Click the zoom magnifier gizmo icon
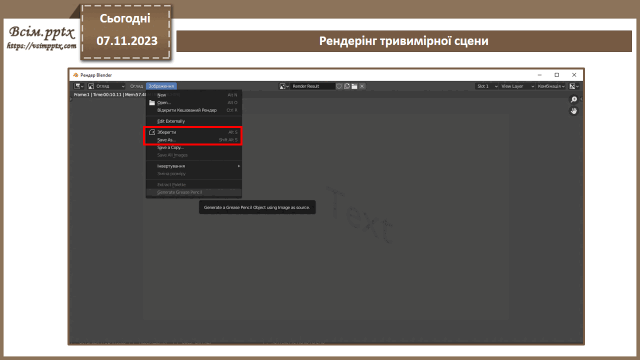Image resolution: width=640 pixels, height=360 pixels. (x=574, y=100)
